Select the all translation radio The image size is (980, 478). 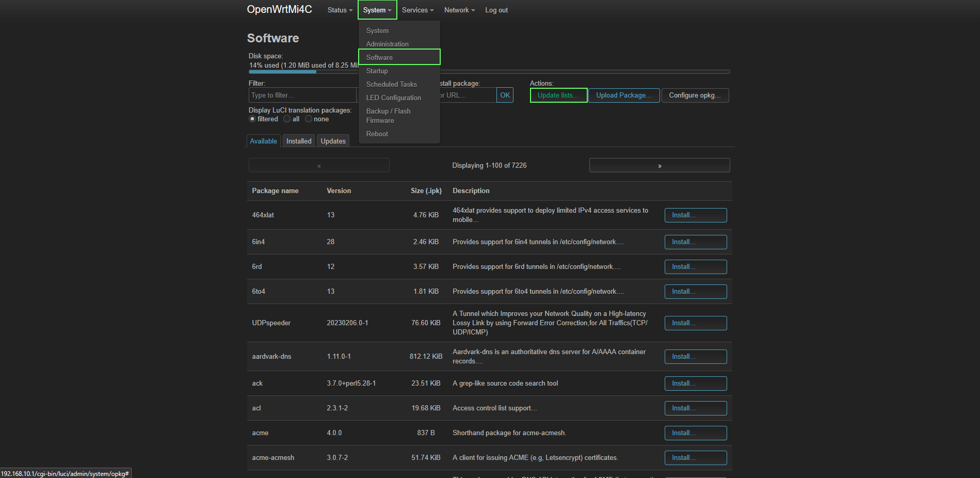[x=287, y=119]
